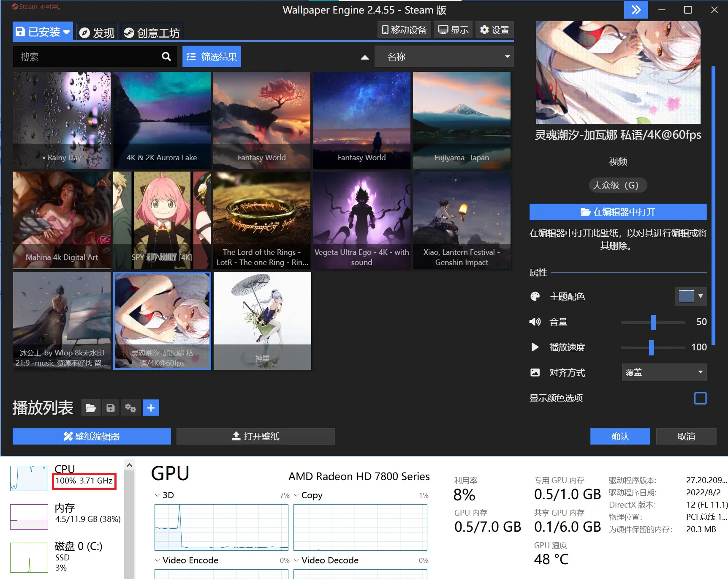The width and height of the screenshot is (728, 579).
Task: Click the open playlist folder icon
Action: (91, 408)
